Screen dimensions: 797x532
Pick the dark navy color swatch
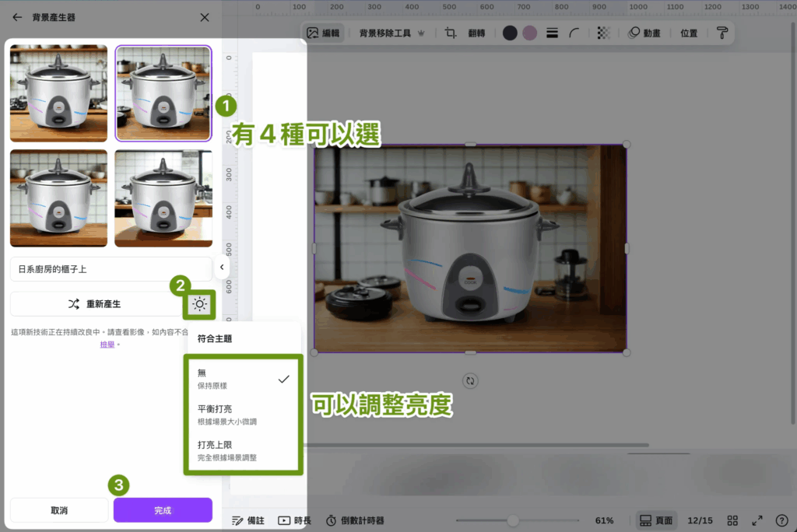(510, 33)
